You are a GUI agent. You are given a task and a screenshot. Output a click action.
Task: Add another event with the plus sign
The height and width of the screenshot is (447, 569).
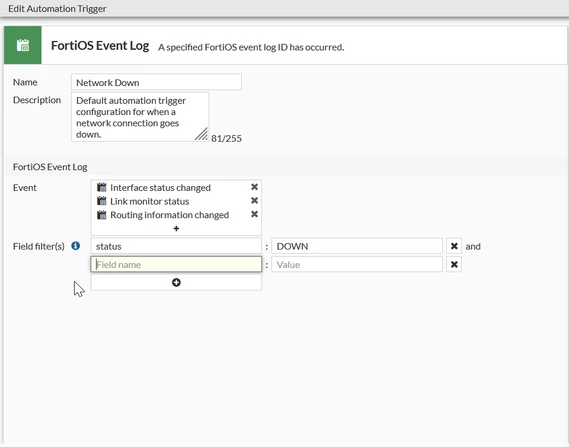(176, 229)
